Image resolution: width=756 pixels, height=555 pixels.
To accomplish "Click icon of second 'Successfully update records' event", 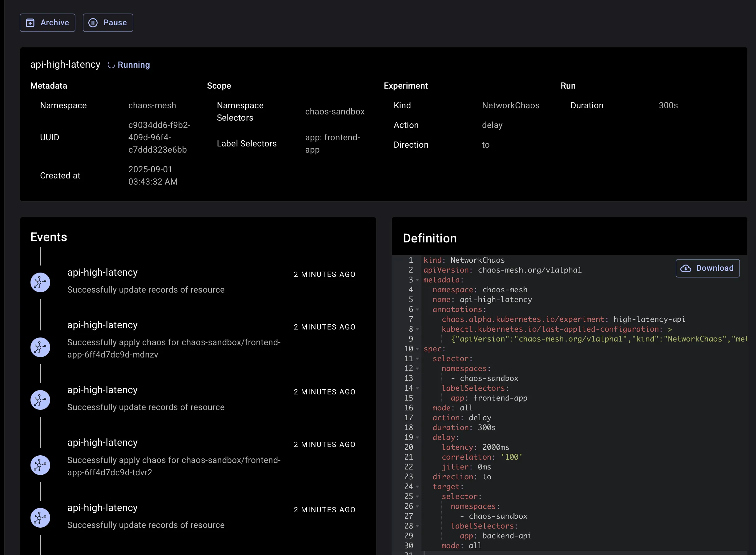I will click(40, 400).
